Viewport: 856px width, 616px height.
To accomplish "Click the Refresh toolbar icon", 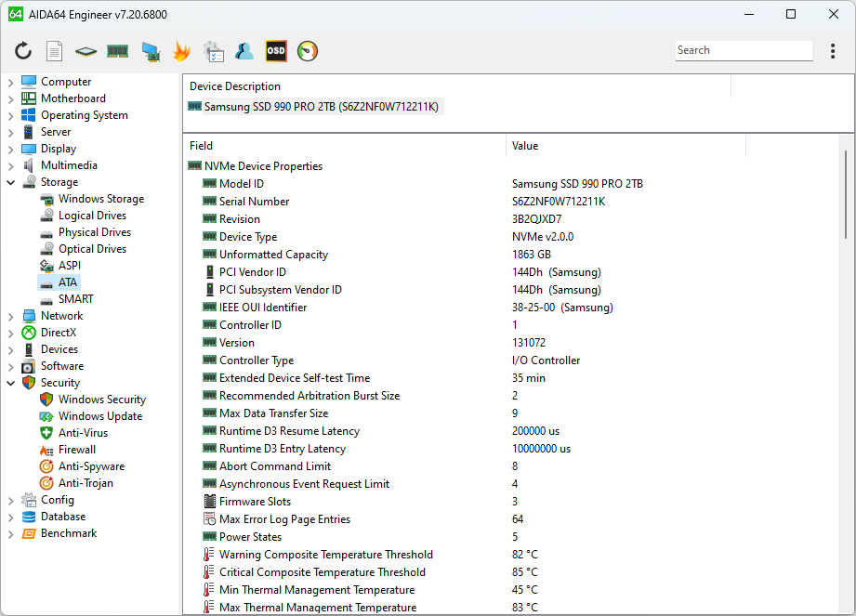I will pos(23,50).
